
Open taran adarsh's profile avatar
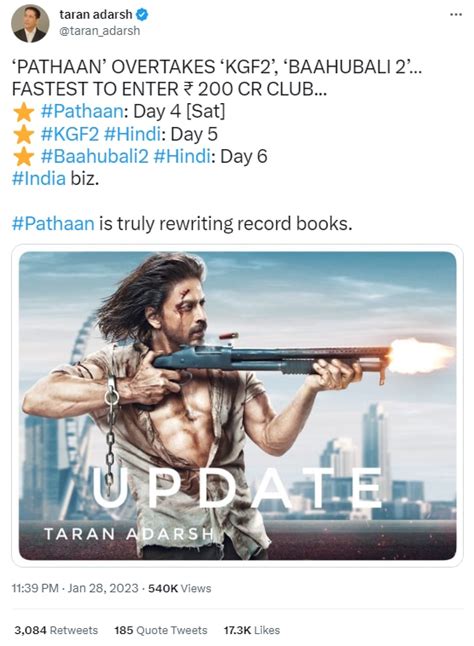click(30, 23)
